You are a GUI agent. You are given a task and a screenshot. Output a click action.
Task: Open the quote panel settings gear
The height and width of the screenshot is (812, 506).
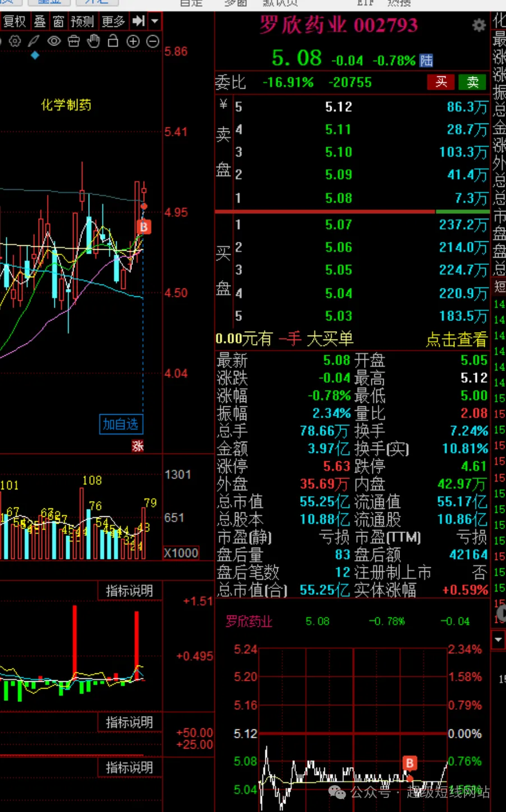click(479, 25)
